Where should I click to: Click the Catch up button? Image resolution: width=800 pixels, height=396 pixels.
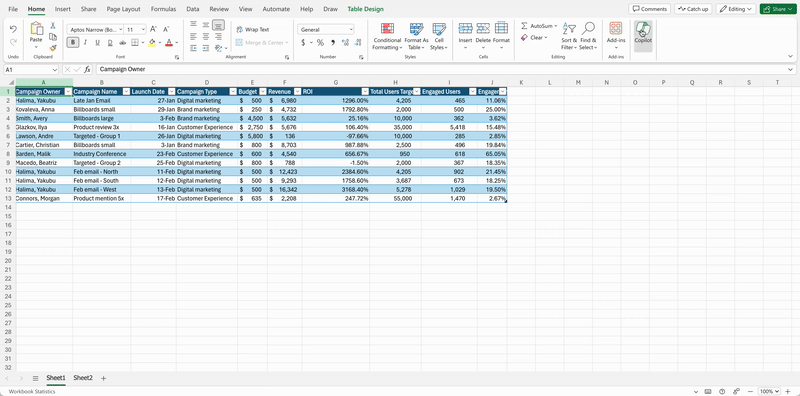click(x=693, y=9)
